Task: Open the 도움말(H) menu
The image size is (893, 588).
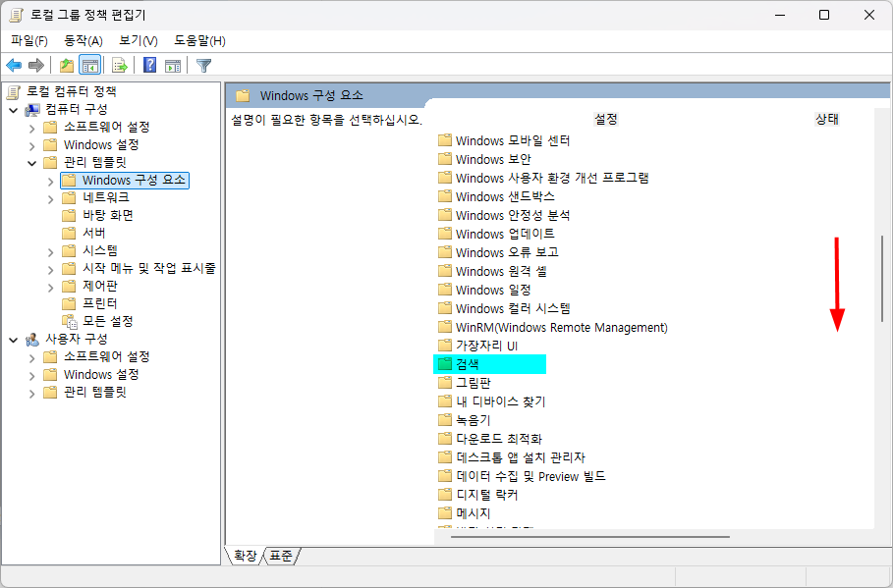Action: pos(199,41)
